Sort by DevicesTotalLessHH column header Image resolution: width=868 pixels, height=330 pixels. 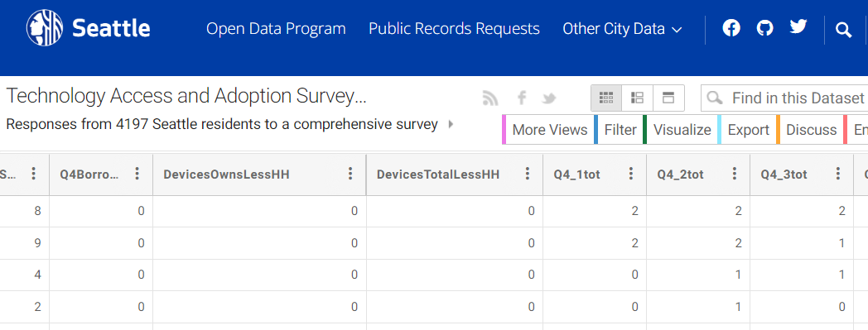pyautogui.click(x=438, y=175)
